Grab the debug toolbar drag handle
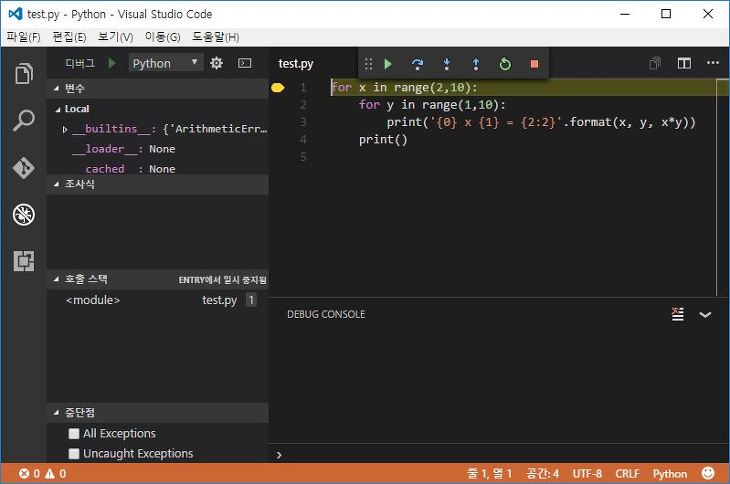 click(x=368, y=64)
